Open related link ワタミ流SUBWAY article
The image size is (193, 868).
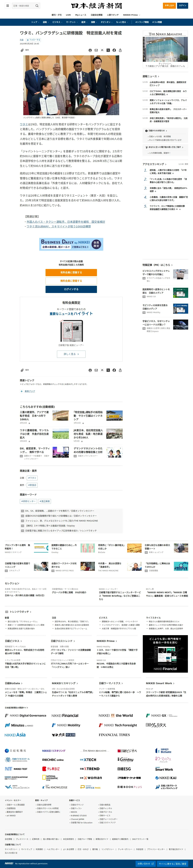(x=58, y=226)
